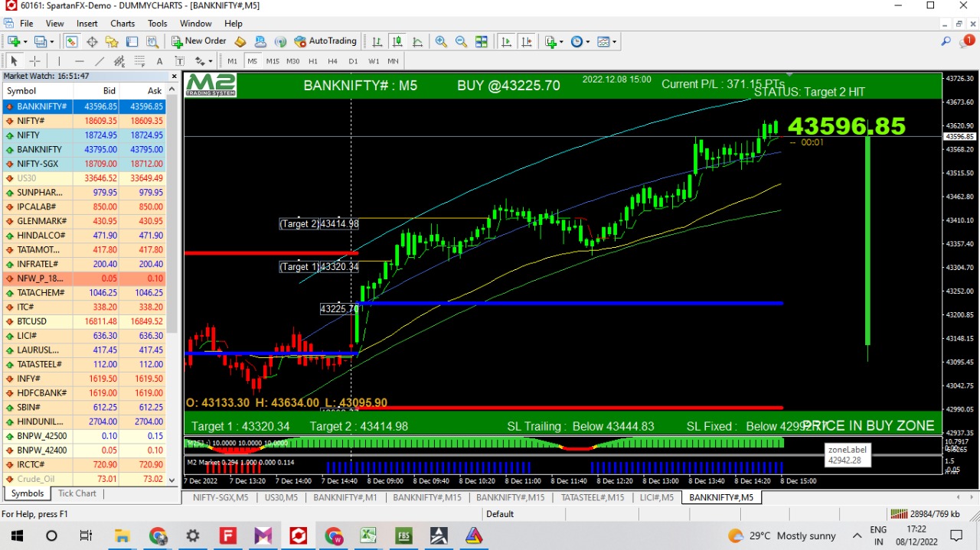Open File Explorer from the taskbar
This screenshot has width=980, height=550.
click(x=122, y=535)
